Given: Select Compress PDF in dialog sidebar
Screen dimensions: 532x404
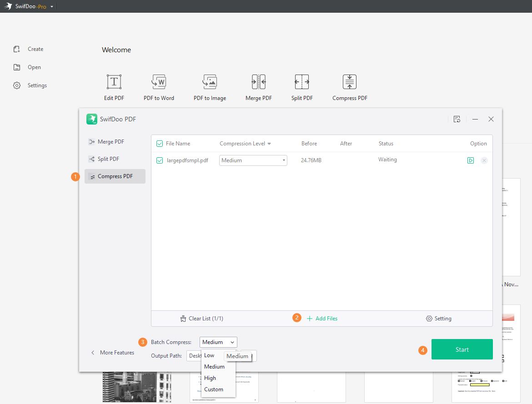Looking at the screenshot, I should [x=115, y=176].
